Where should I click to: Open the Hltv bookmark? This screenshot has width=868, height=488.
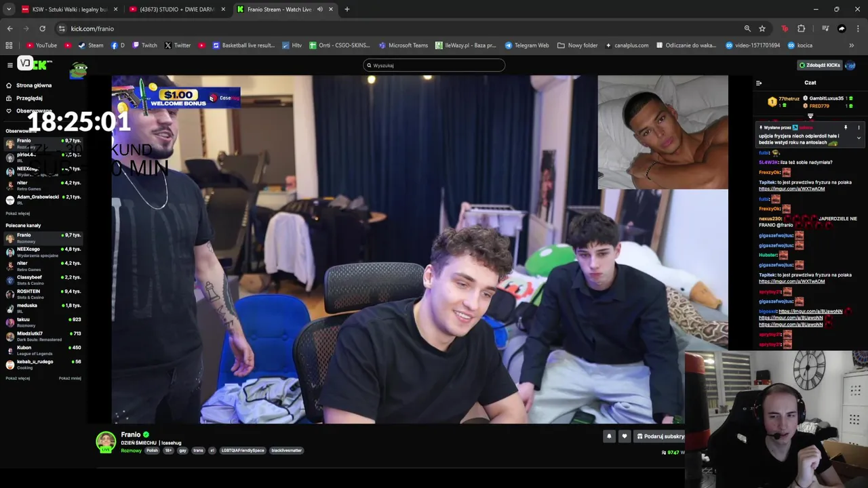(x=292, y=45)
